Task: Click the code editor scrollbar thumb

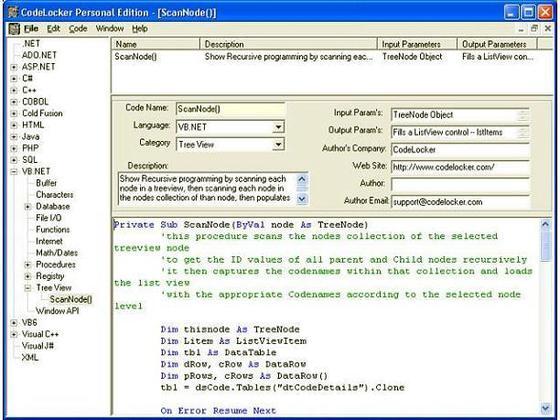Action: point(545,246)
